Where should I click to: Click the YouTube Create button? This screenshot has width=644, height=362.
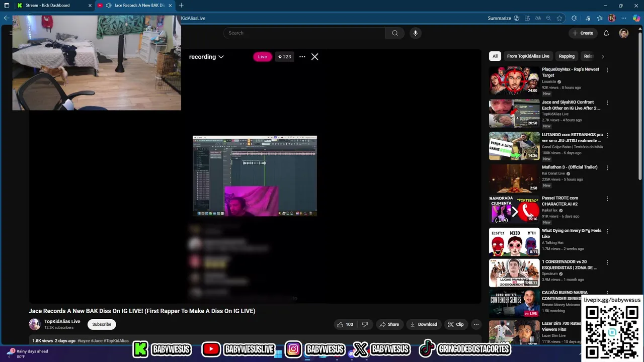[x=583, y=33]
